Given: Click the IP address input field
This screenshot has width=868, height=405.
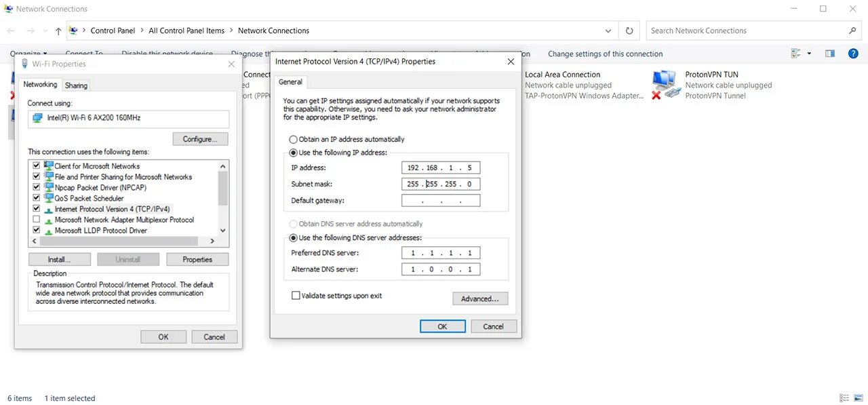Looking at the screenshot, I should (441, 168).
